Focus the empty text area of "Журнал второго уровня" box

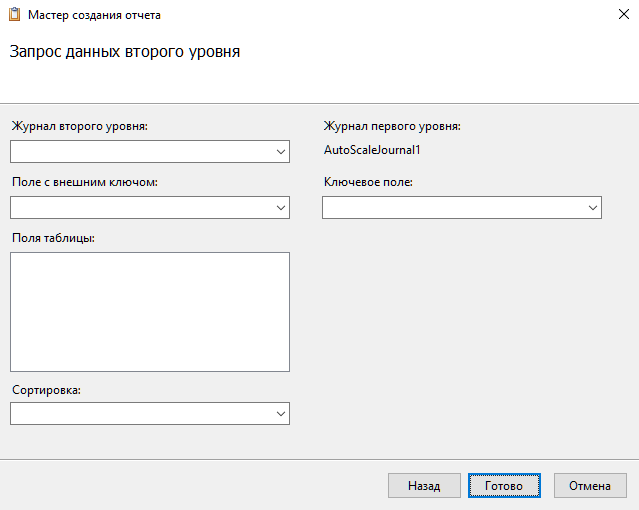[x=140, y=152]
